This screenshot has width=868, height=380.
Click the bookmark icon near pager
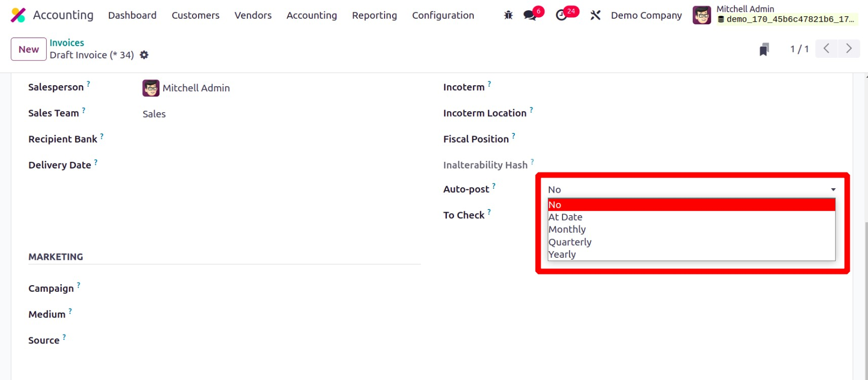[764, 49]
